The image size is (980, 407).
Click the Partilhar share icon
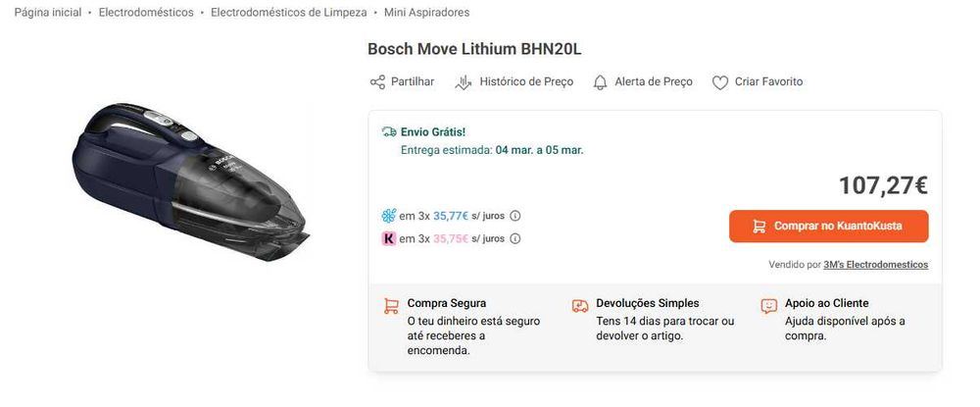coord(377,82)
